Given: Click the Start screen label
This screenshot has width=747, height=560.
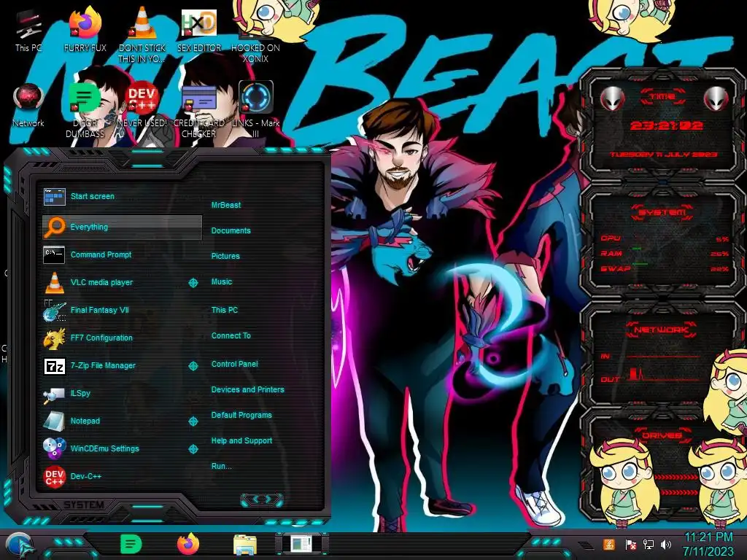Looking at the screenshot, I should coord(93,196).
